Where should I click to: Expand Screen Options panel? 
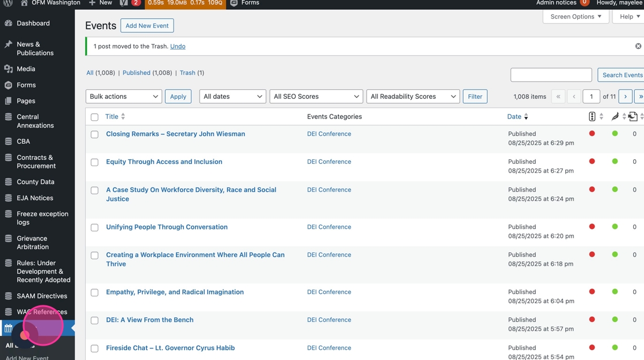tap(576, 17)
